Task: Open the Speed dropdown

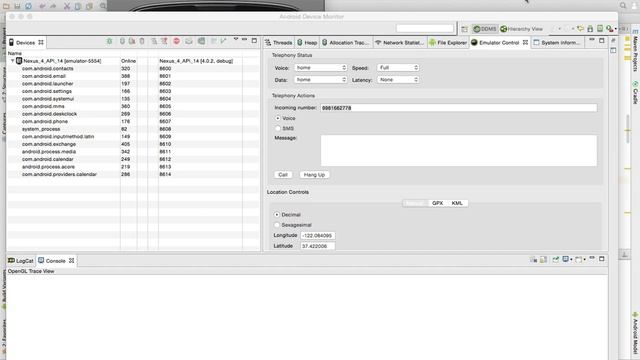Action: pyautogui.click(x=398, y=68)
